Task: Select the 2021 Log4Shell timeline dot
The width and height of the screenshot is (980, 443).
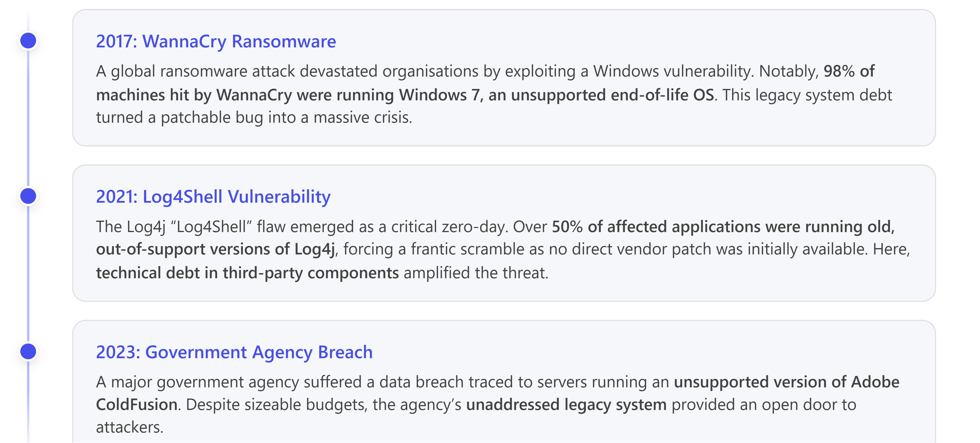Action: click(x=28, y=196)
